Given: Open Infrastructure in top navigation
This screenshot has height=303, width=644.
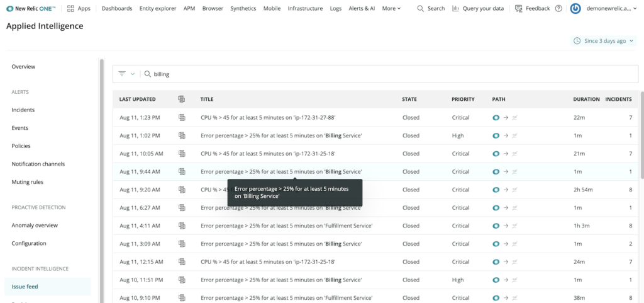Looking at the screenshot, I should (305, 8).
